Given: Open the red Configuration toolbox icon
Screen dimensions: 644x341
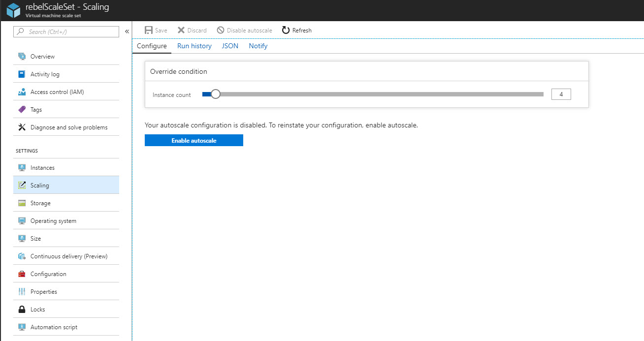Looking at the screenshot, I should click(x=22, y=274).
